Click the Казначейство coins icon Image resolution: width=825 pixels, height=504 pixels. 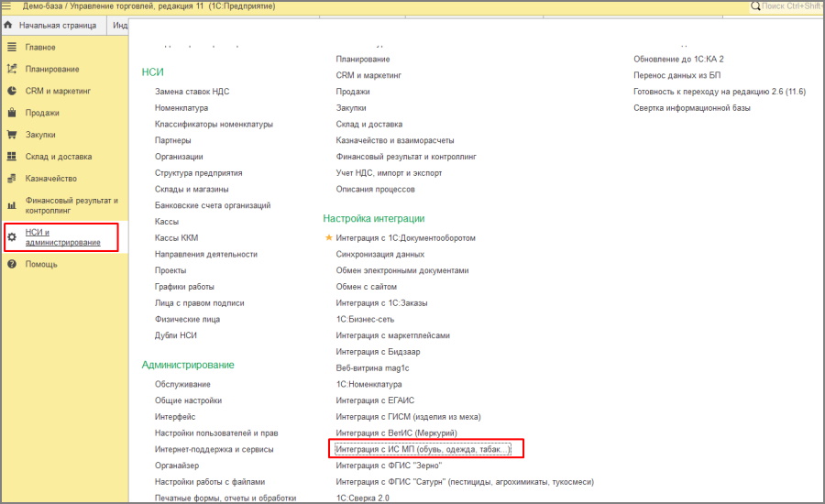[12, 179]
